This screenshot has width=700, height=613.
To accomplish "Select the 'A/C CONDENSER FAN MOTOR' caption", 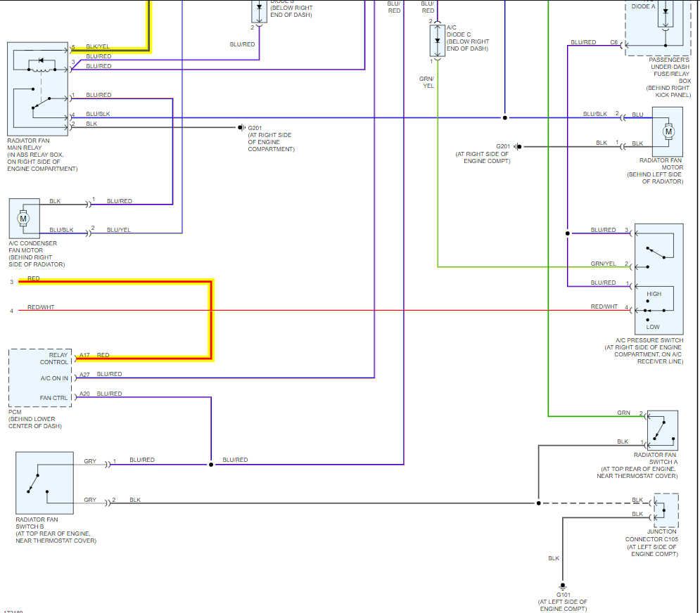I will (x=32, y=247).
